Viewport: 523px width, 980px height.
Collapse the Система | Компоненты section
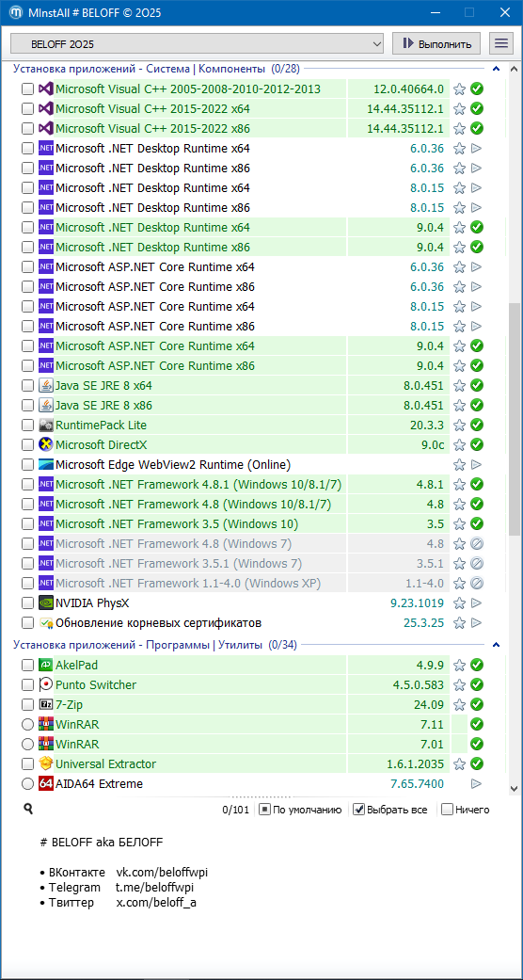[497, 69]
